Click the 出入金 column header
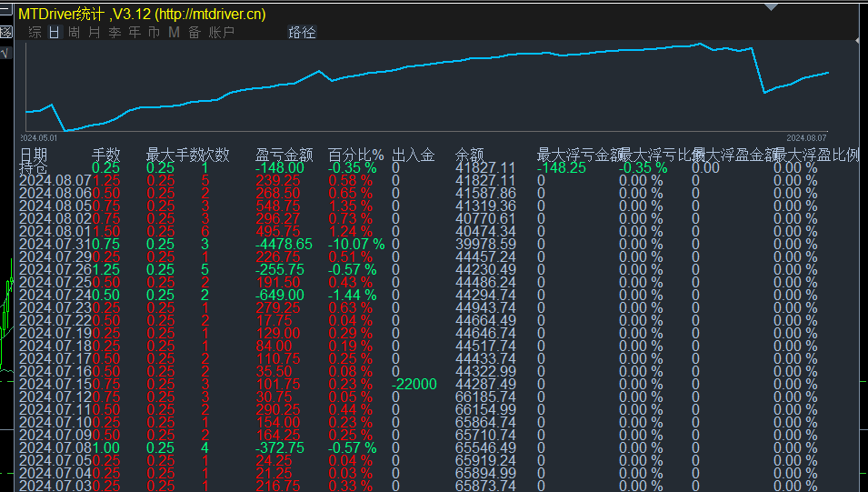The image size is (868, 492). click(413, 156)
